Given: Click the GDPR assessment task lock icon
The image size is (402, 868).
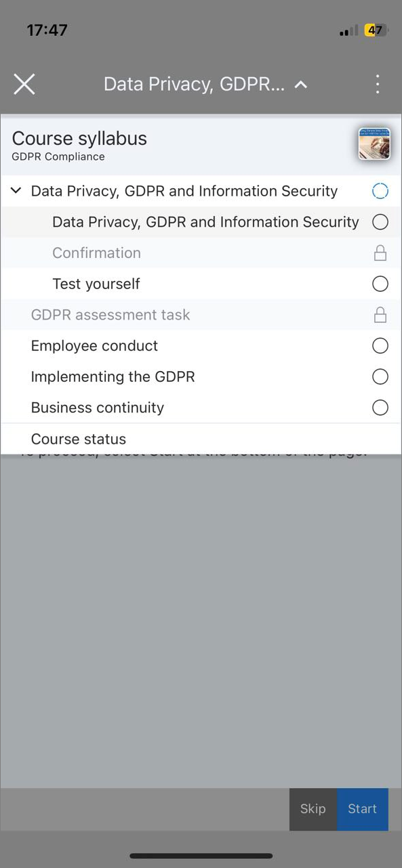Looking at the screenshot, I should tap(380, 315).
